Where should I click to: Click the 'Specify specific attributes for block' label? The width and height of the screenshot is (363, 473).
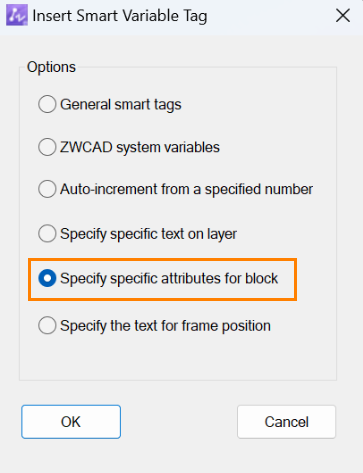169,279
